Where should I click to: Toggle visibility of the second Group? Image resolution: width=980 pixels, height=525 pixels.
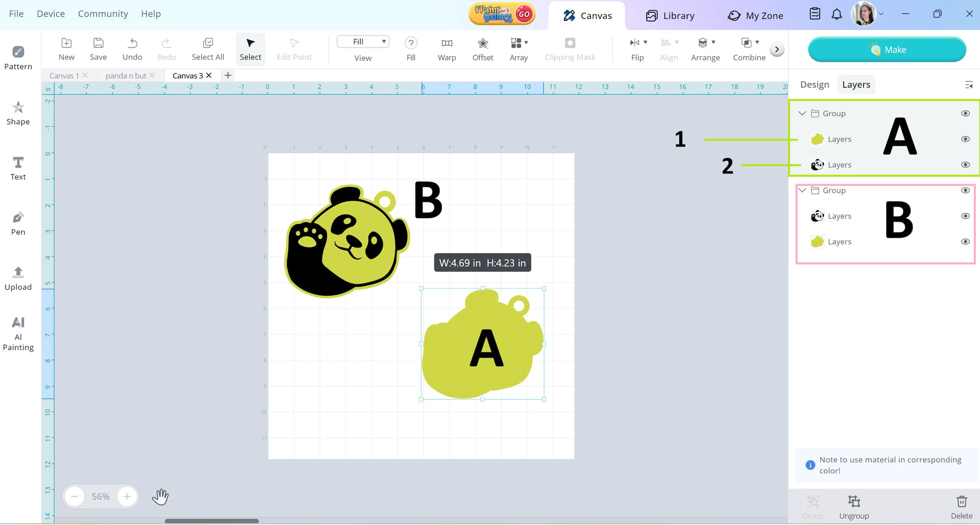[x=965, y=190]
